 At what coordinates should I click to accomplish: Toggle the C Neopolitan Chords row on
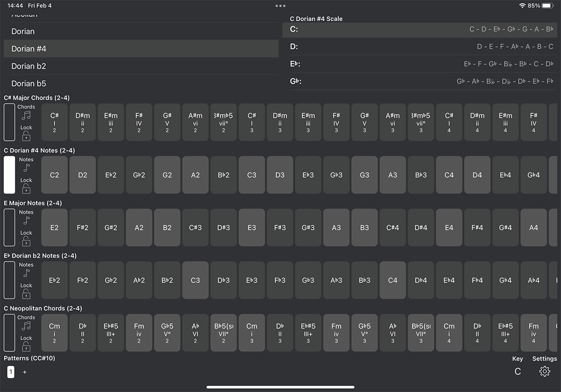point(9,333)
